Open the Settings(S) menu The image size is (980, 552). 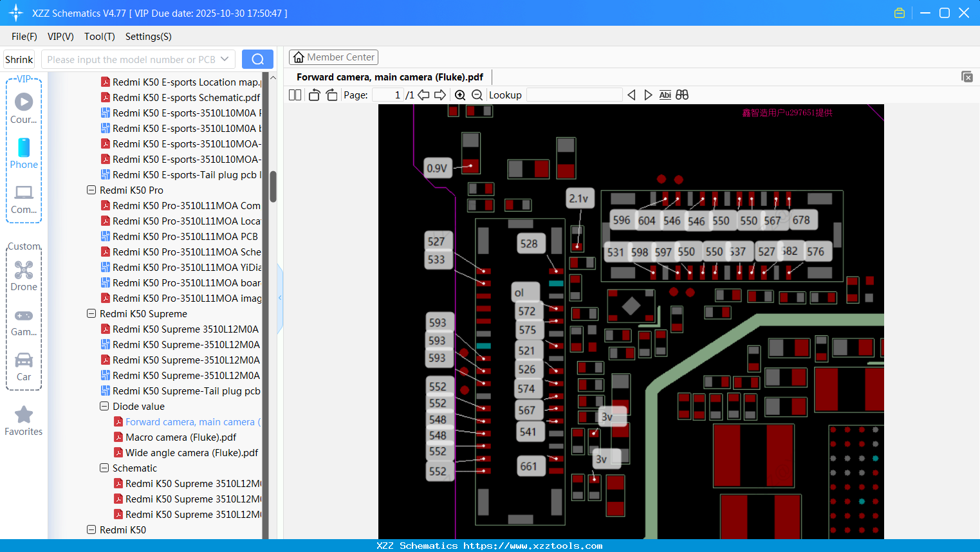148,37
